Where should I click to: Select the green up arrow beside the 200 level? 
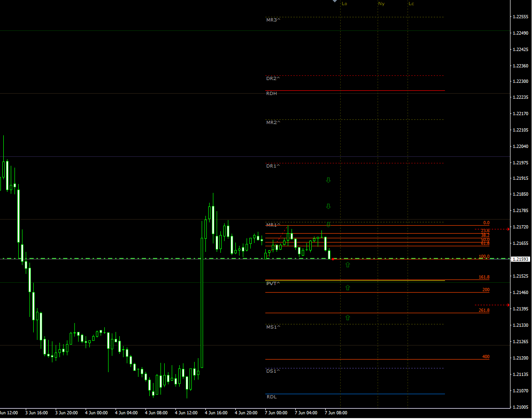pyautogui.click(x=348, y=287)
